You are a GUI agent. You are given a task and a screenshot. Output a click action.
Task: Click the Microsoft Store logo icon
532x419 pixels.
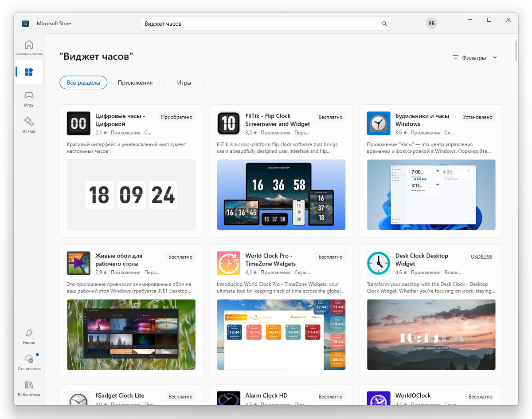[25, 24]
